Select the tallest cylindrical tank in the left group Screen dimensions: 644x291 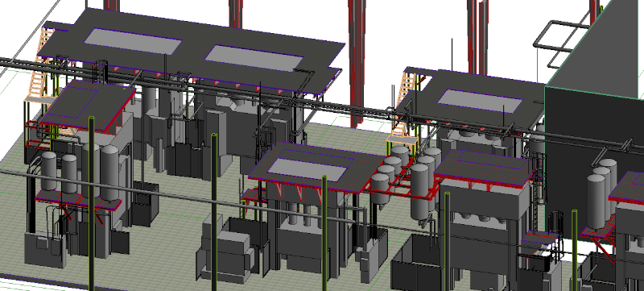coord(109,173)
